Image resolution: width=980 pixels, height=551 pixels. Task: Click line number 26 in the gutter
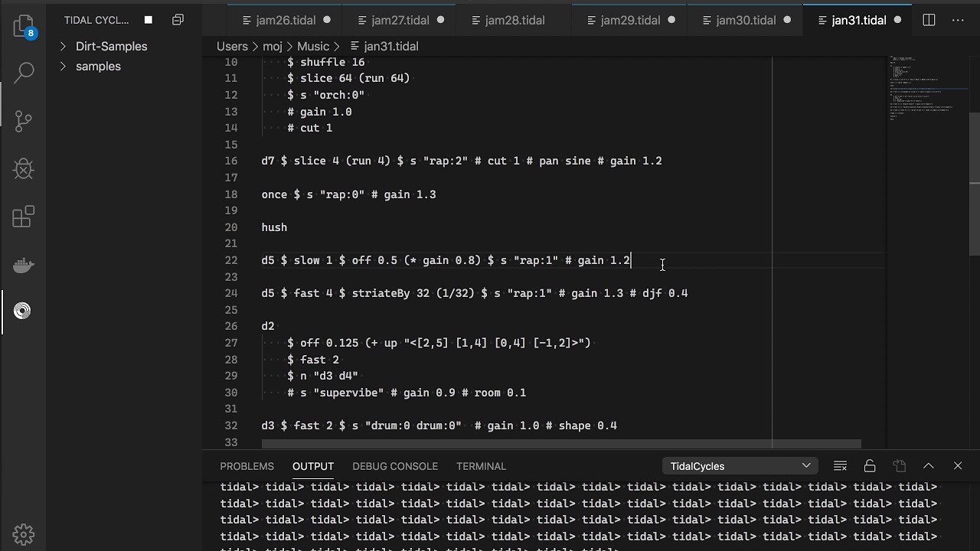(230, 326)
